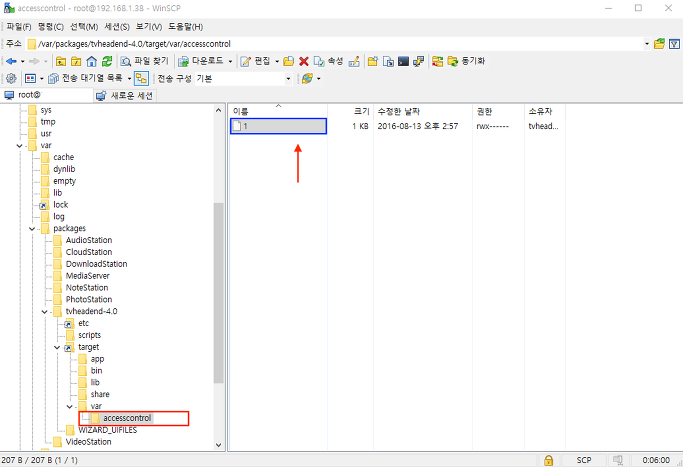Open the address path dropdown arrow
Screen dimensions: 683x467
(x=647, y=44)
